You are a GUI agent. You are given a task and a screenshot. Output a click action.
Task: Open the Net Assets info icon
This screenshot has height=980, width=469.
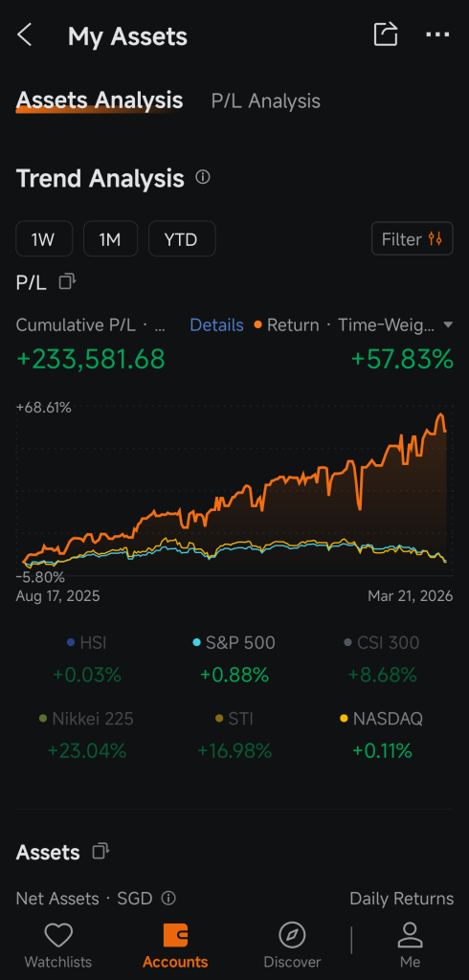coord(168,898)
